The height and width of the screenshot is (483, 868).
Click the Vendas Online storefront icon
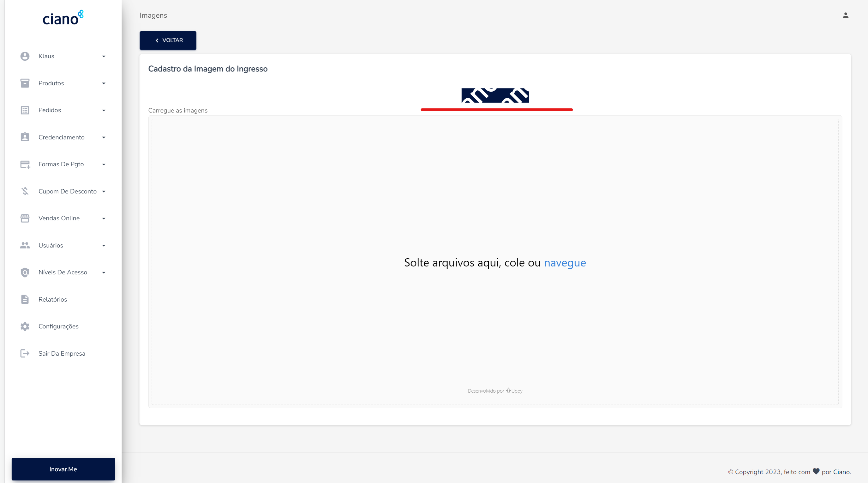(25, 218)
